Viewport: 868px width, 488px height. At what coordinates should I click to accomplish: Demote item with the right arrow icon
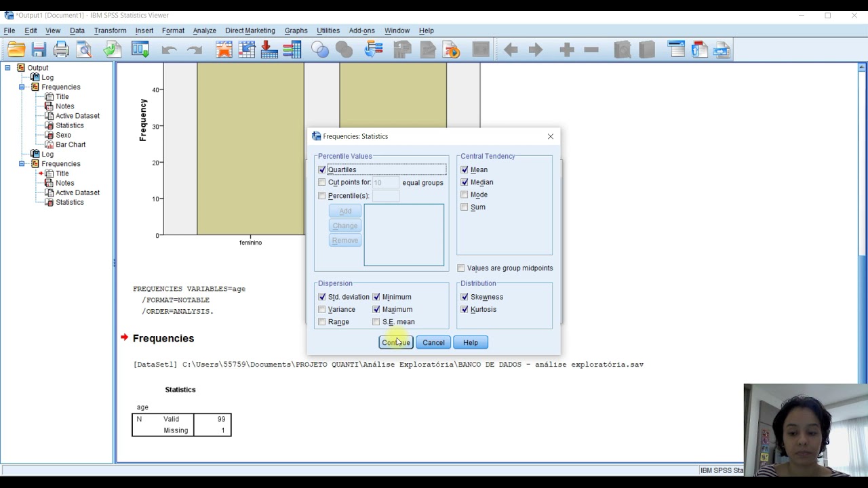[536, 49]
